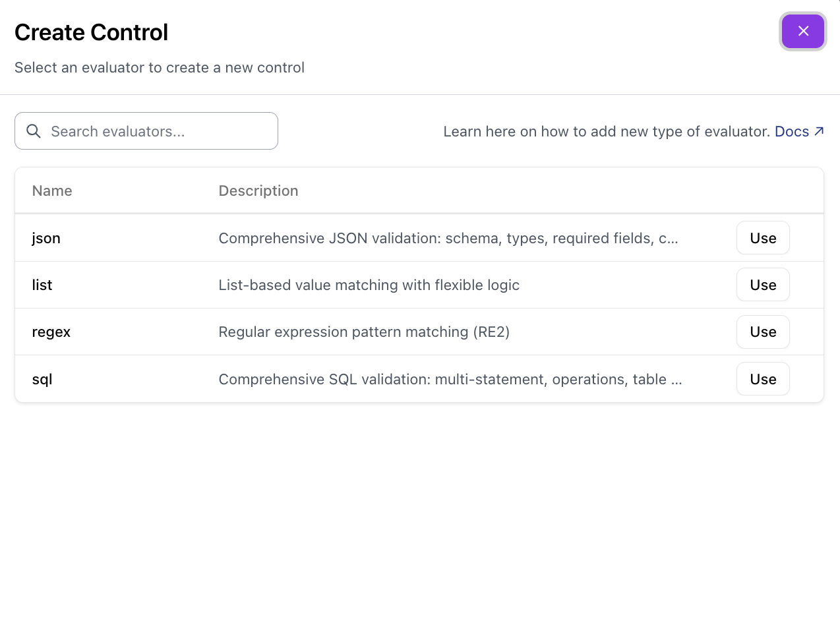Use the list evaluator

coord(763,285)
